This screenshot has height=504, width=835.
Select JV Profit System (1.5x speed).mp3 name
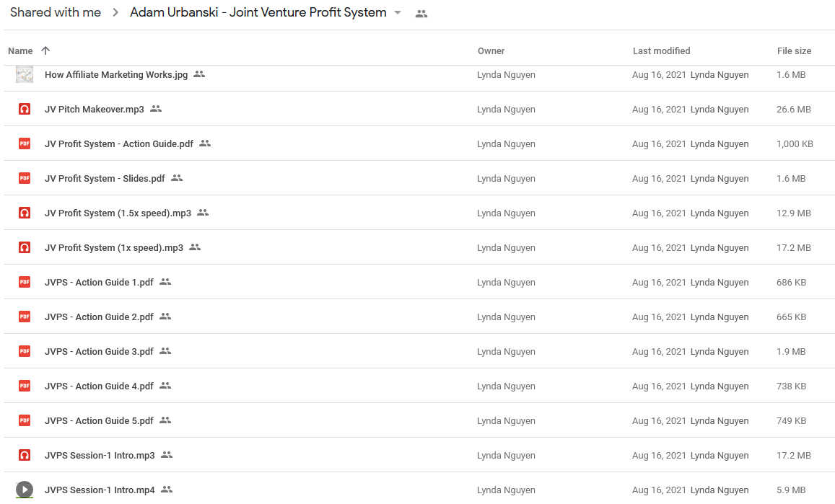pos(118,213)
